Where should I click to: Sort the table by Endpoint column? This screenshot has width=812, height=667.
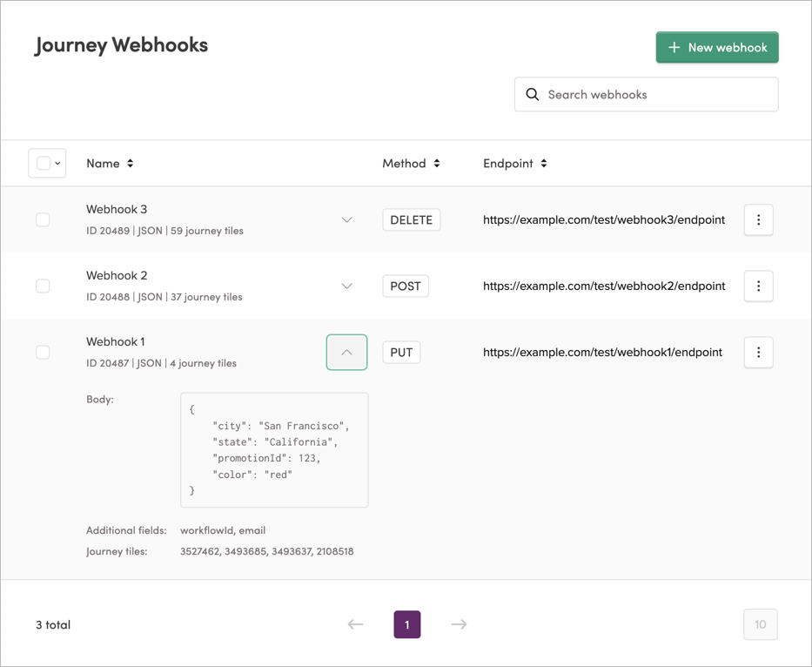(x=542, y=163)
